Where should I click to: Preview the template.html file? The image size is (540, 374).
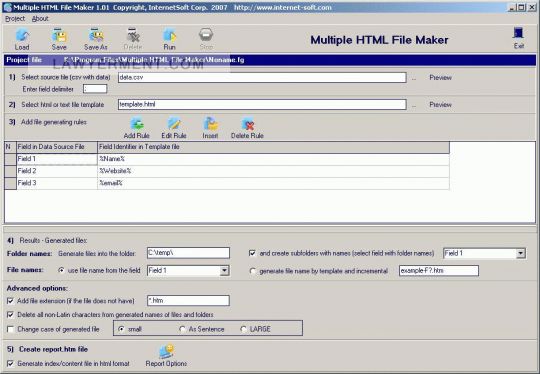click(440, 104)
